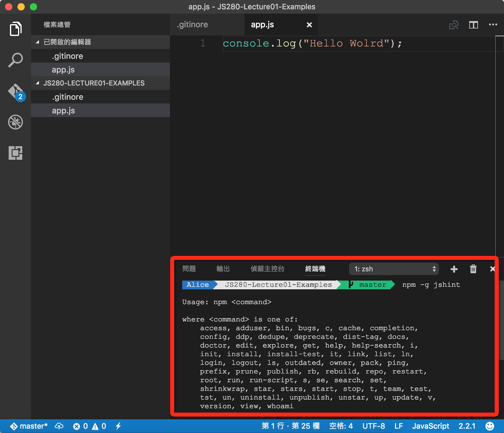Change end of line sequence LF

coord(398,426)
